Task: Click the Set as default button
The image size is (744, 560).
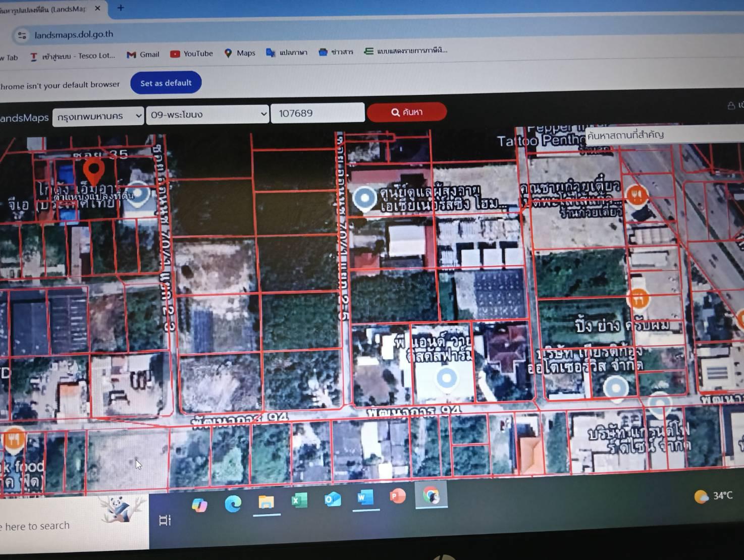Action: coord(166,83)
